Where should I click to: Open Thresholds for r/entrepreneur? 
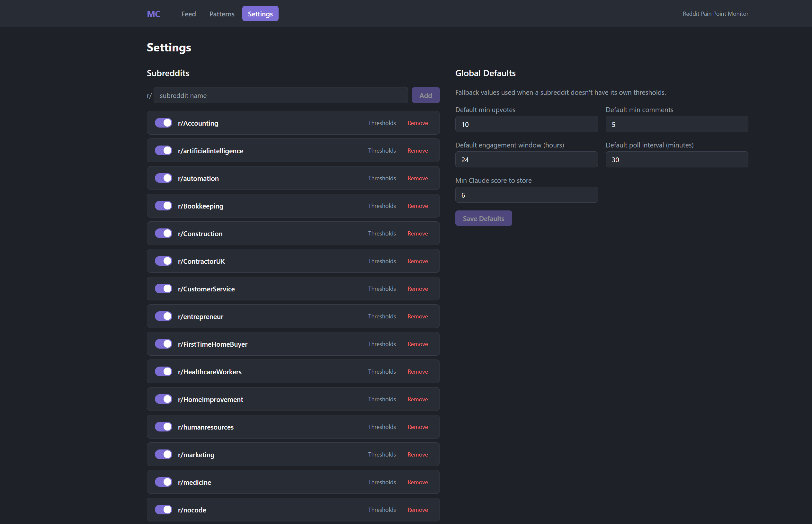tap(382, 316)
